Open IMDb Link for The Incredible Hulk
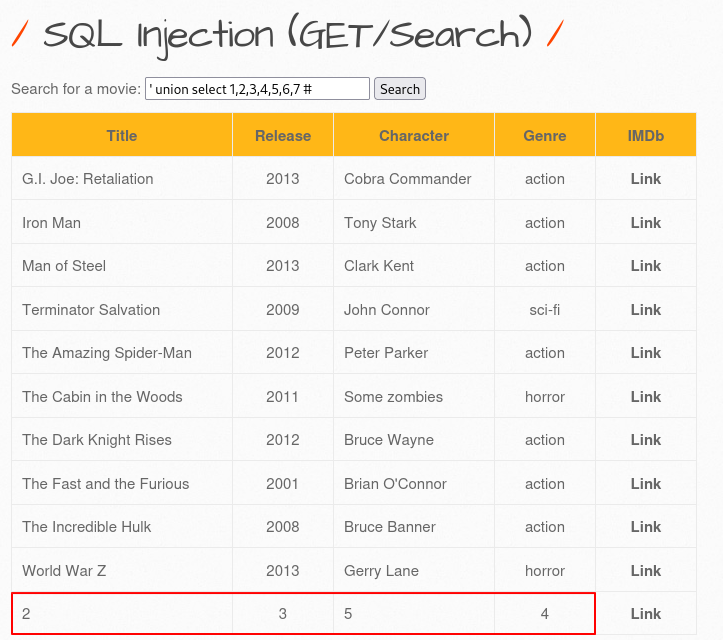 [x=646, y=527]
